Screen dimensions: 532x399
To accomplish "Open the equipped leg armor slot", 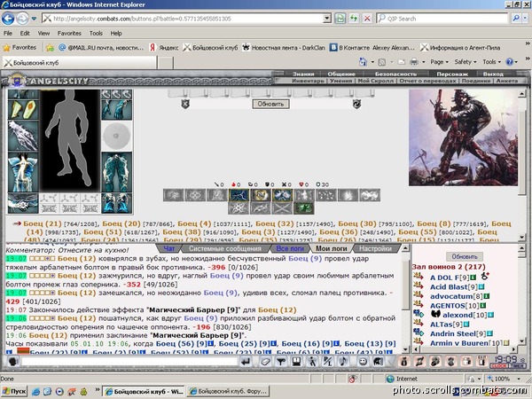I will 116,172.
